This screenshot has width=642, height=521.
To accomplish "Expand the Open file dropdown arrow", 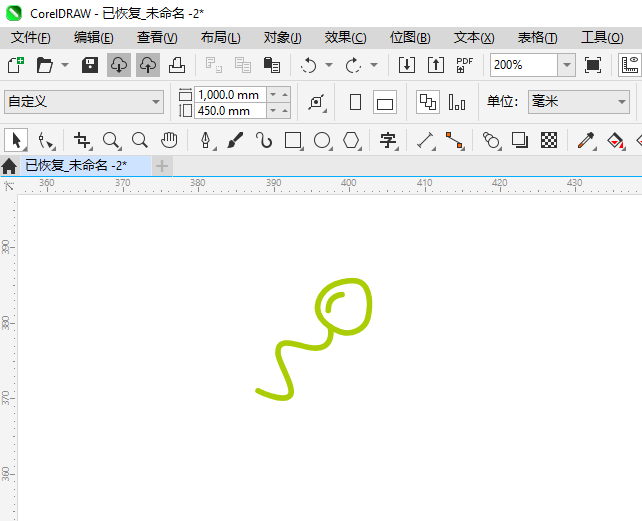I will pyautogui.click(x=65, y=65).
